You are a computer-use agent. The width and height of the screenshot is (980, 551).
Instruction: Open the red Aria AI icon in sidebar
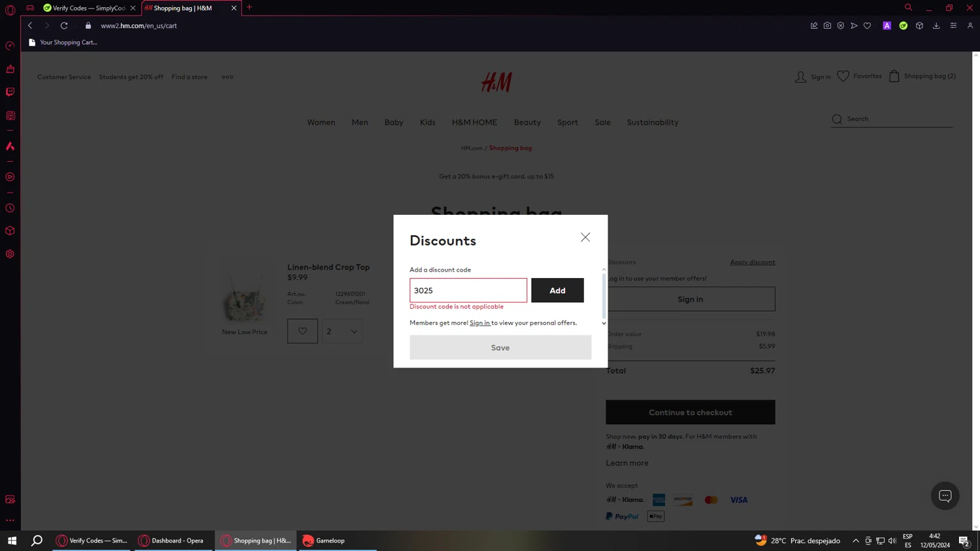[10, 146]
